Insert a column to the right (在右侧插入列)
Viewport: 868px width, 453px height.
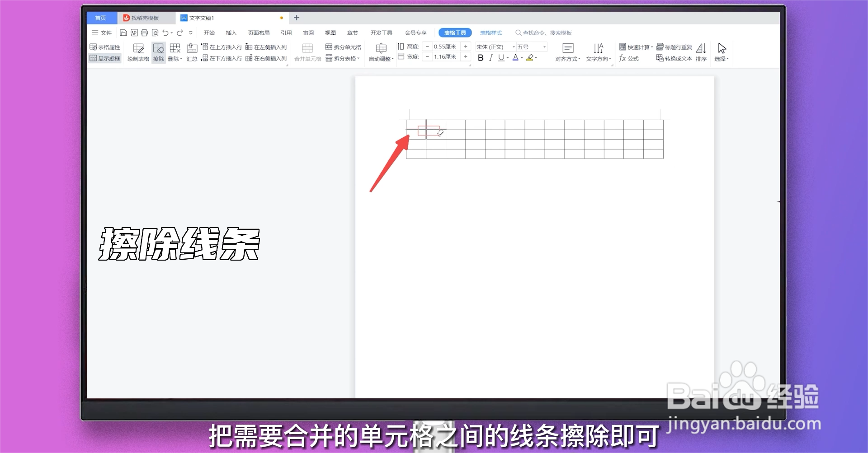[x=266, y=58]
